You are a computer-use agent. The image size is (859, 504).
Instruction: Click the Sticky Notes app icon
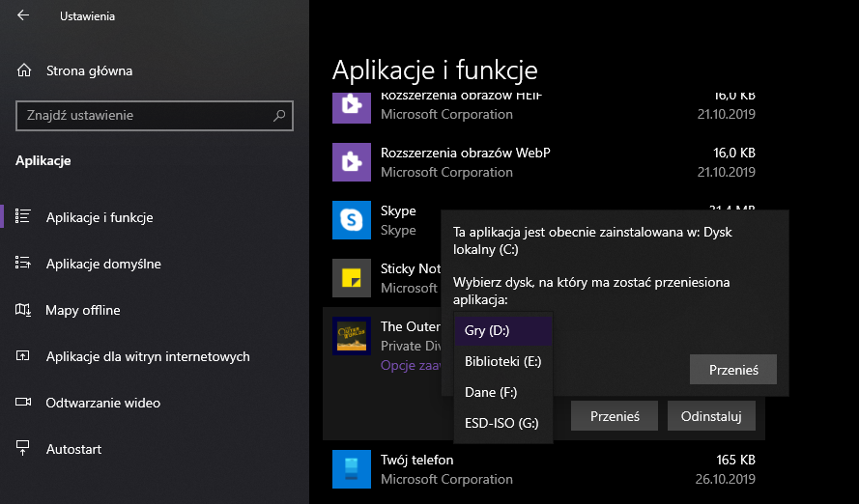coord(352,278)
